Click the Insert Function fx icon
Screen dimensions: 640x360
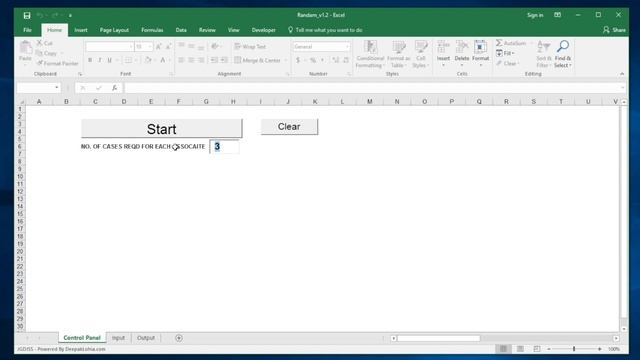point(115,88)
